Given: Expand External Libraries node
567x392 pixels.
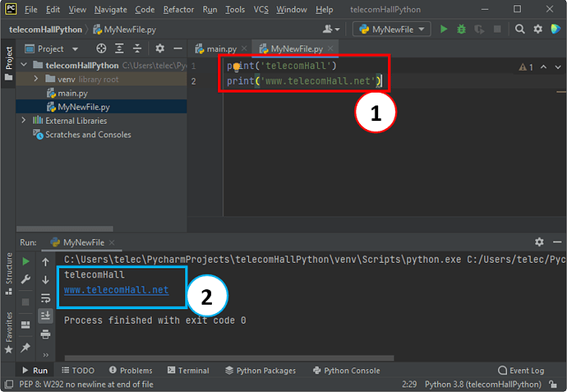Looking at the screenshot, I should [x=24, y=120].
